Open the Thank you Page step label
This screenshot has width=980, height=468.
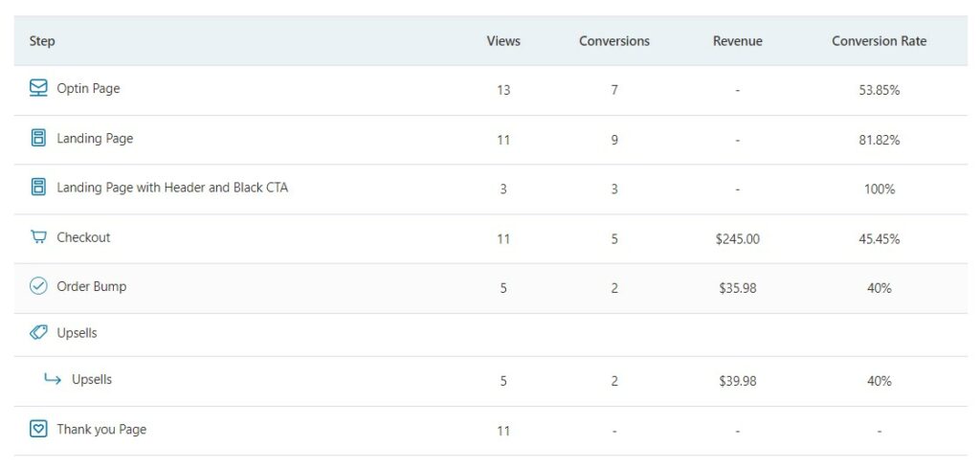101,430
